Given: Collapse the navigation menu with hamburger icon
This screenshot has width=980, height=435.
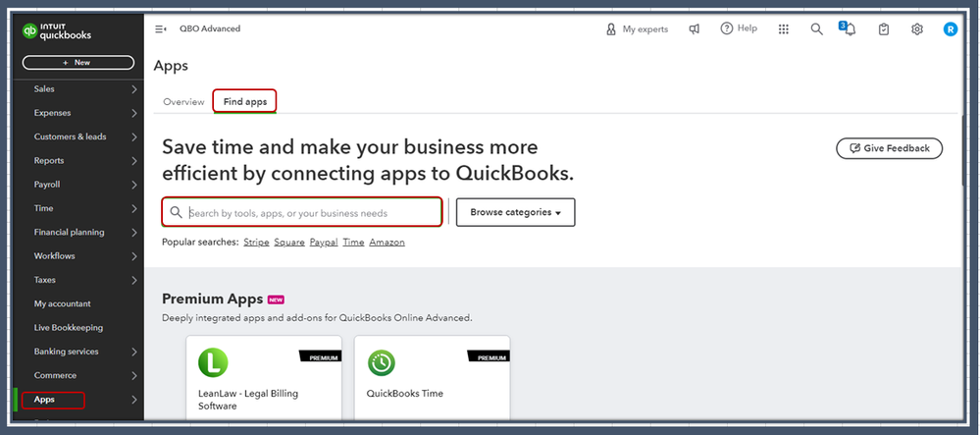Looking at the screenshot, I should (161, 28).
